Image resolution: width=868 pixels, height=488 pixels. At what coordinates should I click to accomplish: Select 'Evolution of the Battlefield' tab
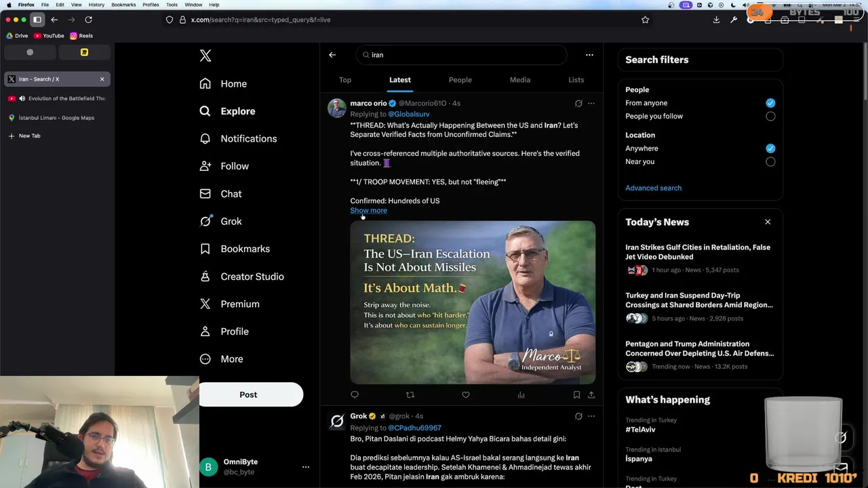(x=57, y=98)
